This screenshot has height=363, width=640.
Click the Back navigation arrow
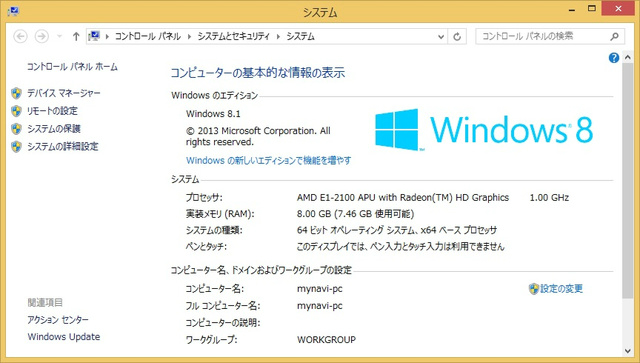tap(20, 36)
